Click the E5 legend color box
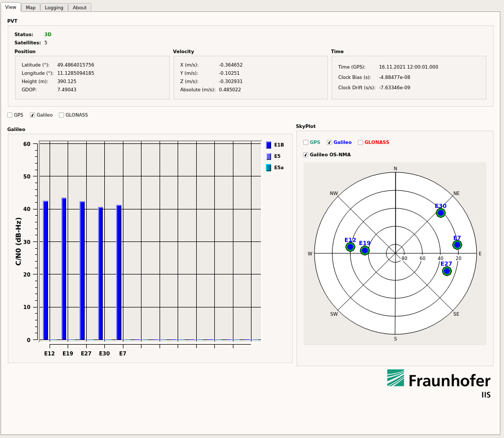 pyautogui.click(x=269, y=156)
